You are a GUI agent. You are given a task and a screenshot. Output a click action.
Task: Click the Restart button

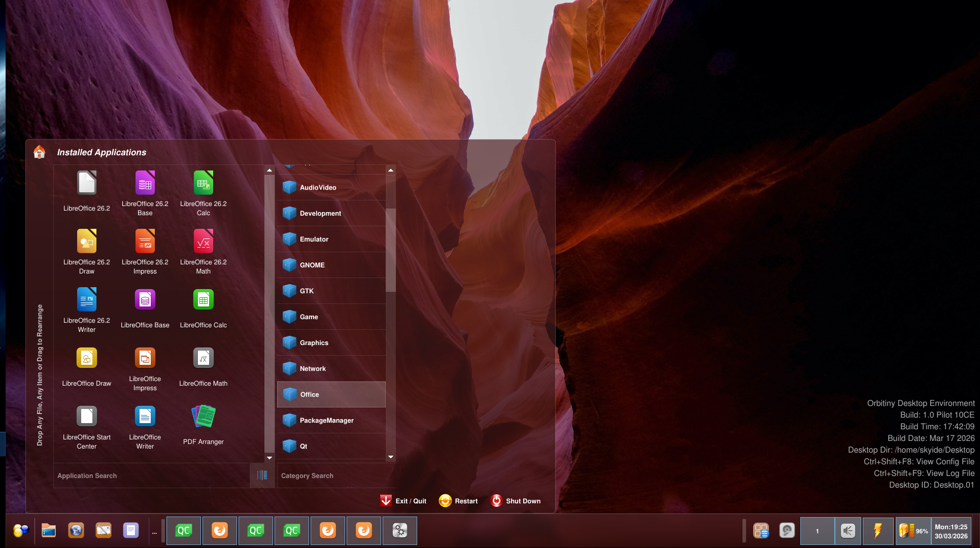[458, 501]
